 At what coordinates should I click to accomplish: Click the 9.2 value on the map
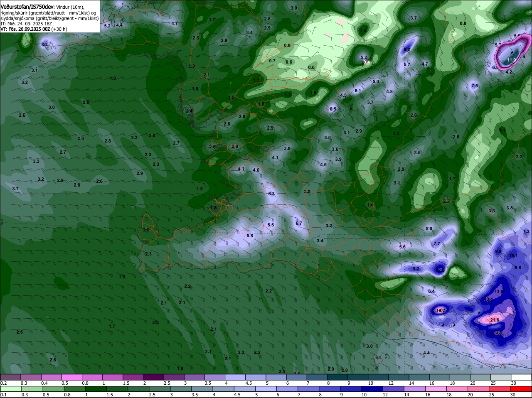tap(416, 269)
